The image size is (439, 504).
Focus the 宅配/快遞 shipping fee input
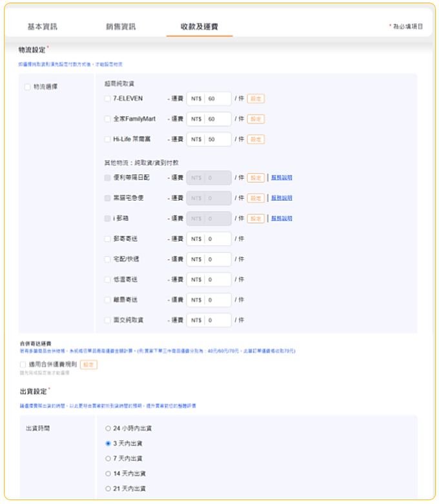pos(218,259)
